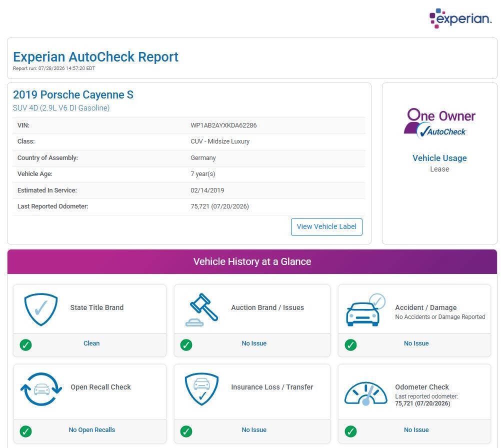Click the Lease usage value
This screenshot has height=448, width=501.
439,169
